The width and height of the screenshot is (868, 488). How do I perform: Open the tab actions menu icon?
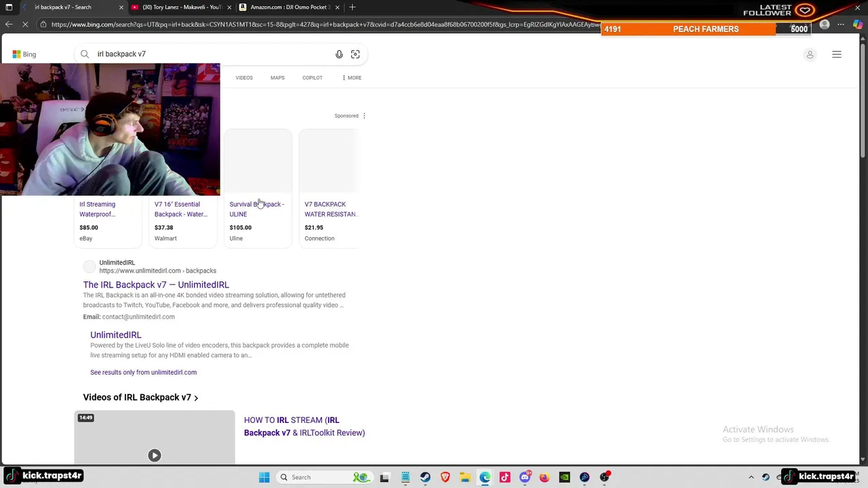(9, 7)
